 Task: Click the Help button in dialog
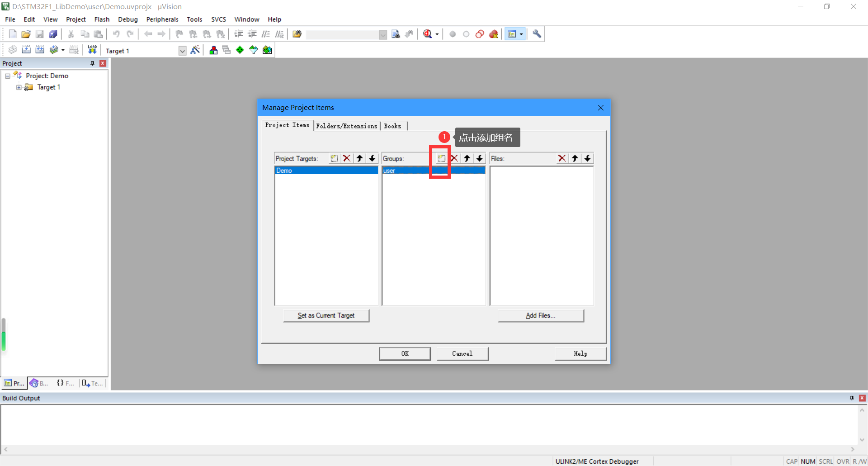coord(580,353)
